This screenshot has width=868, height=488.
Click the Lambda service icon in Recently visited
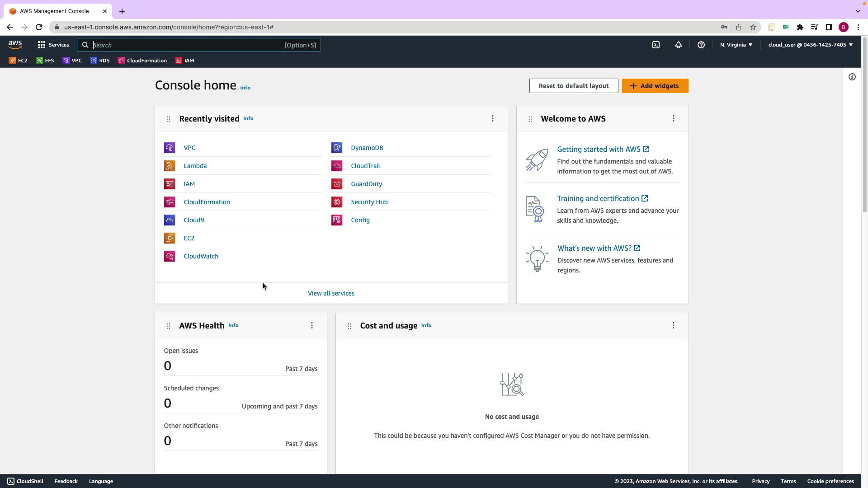[x=170, y=166]
